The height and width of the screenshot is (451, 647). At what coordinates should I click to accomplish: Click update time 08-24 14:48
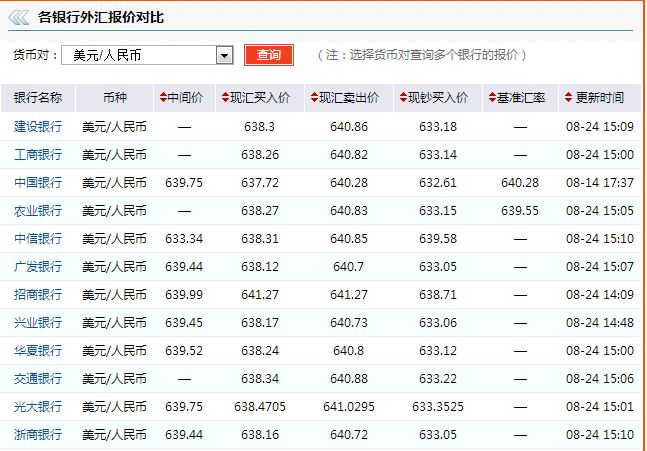[600, 323]
